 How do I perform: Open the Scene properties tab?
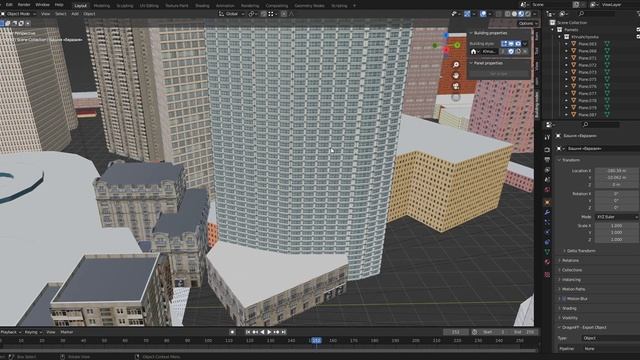(x=547, y=180)
